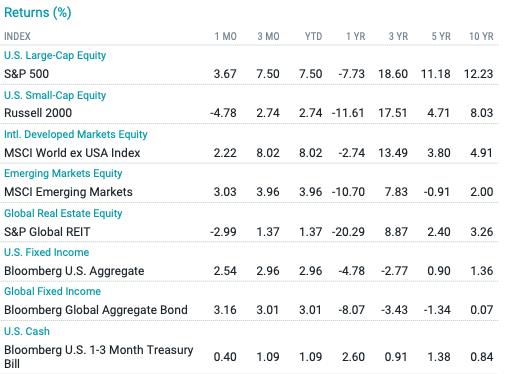Select the S&P 500 row label
This screenshot has width=505, height=374.
(x=26, y=74)
